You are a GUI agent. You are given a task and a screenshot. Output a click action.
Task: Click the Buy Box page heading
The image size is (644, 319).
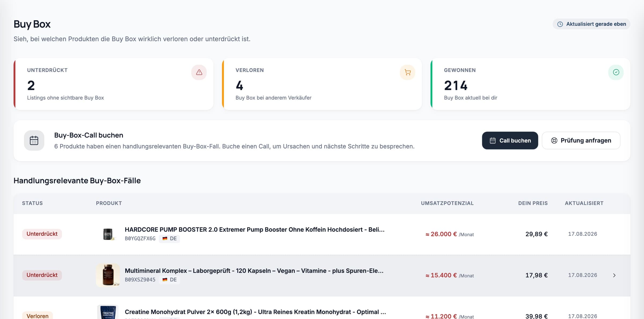(32, 24)
